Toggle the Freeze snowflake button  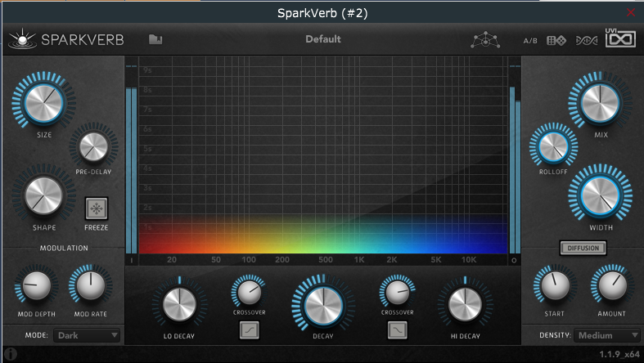pos(97,208)
